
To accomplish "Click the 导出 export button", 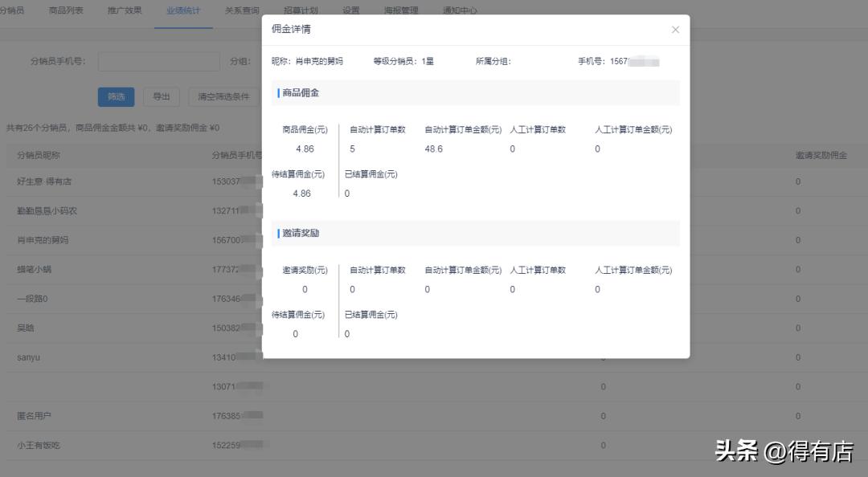I will [x=161, y=96].
